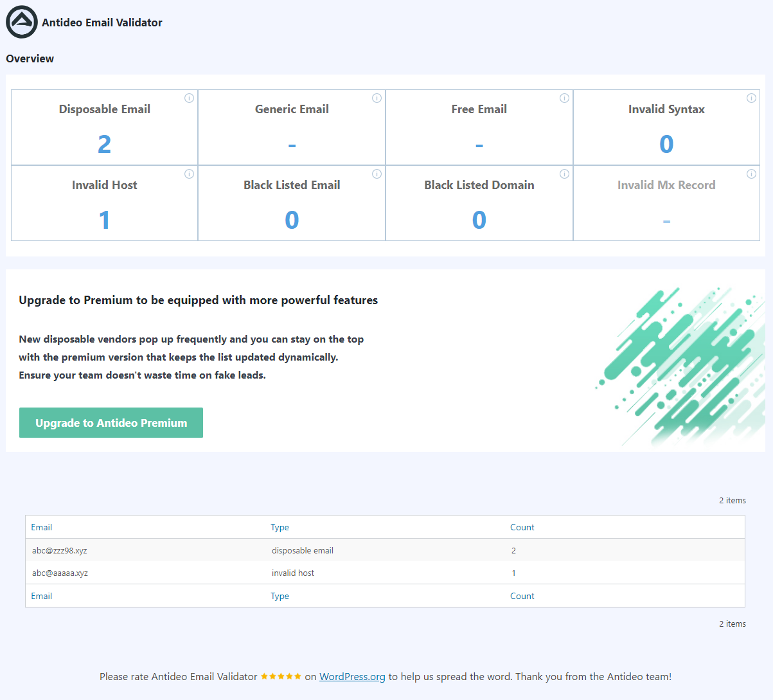
Task: Open info icon on Generic Email card
Action: click(377, 98)
